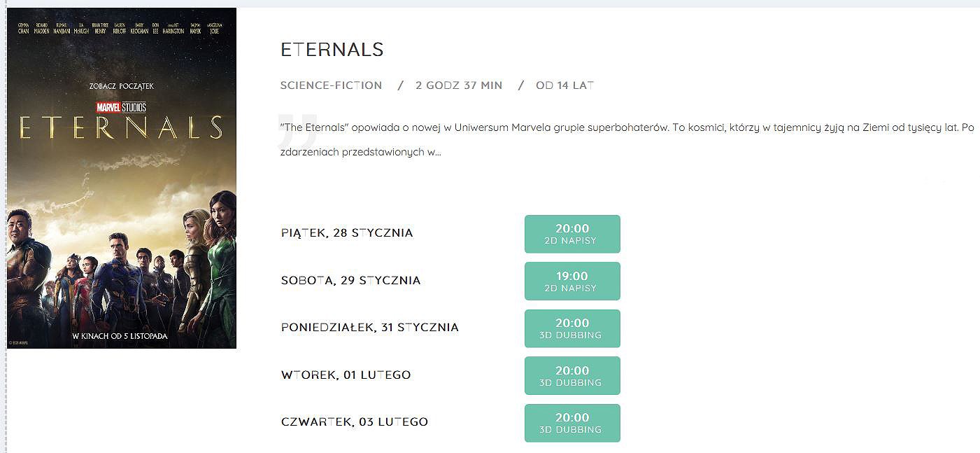Click the PONIEDZIAŁEK, 31 STYCZNIA date label

click(x=370, y=328)
